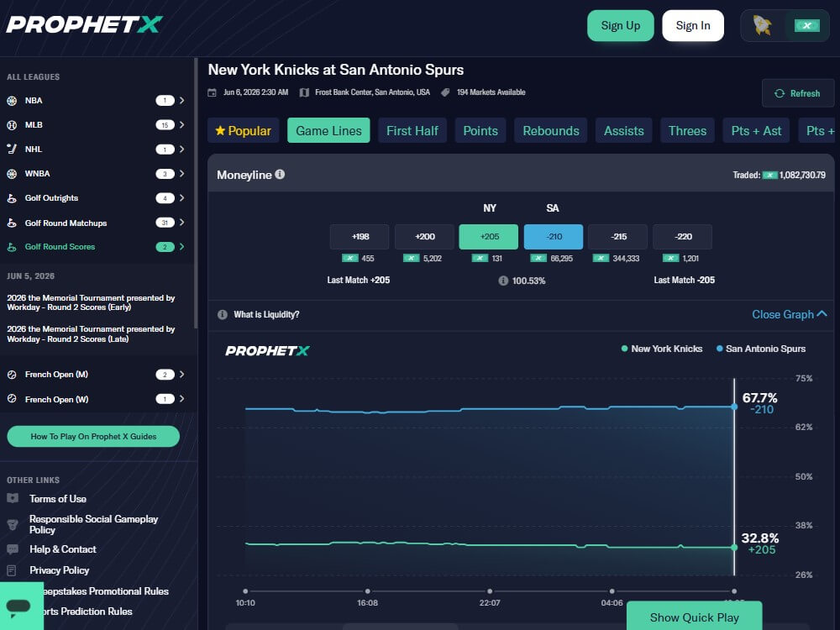Select the +200 Knicks odds box
This screenshot has height=630, width=840.
pos(424,237)
